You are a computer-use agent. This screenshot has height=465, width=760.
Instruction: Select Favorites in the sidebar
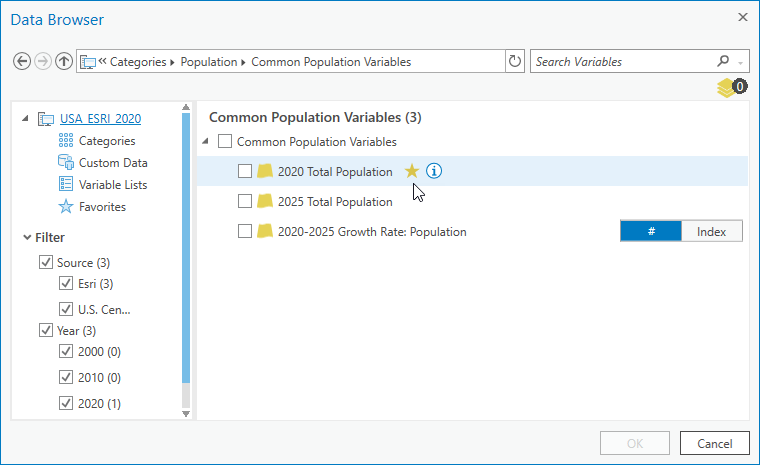(x=102, y=207)
